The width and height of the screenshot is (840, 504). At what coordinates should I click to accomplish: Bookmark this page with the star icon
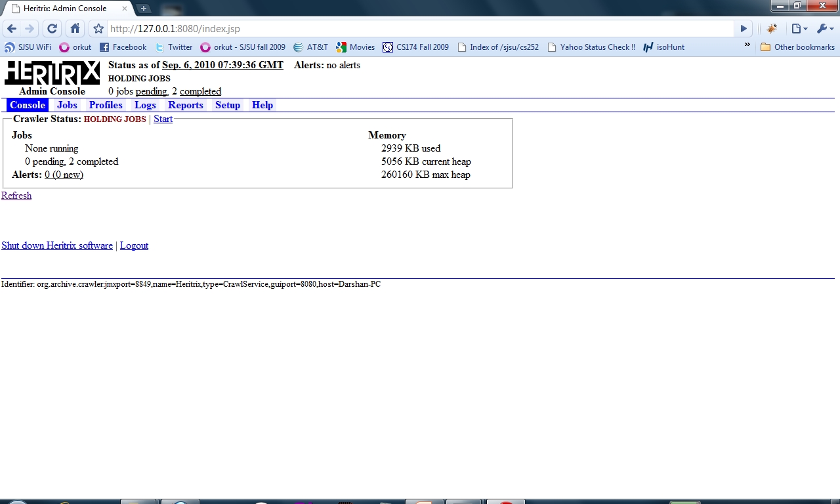(98, 29)
